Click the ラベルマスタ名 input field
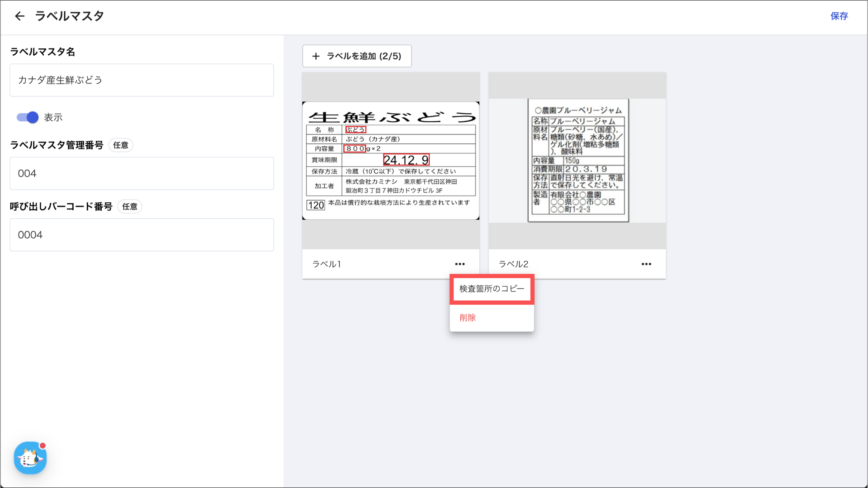Viewport: 868px width, 488px height. click(x=142, y=80)
